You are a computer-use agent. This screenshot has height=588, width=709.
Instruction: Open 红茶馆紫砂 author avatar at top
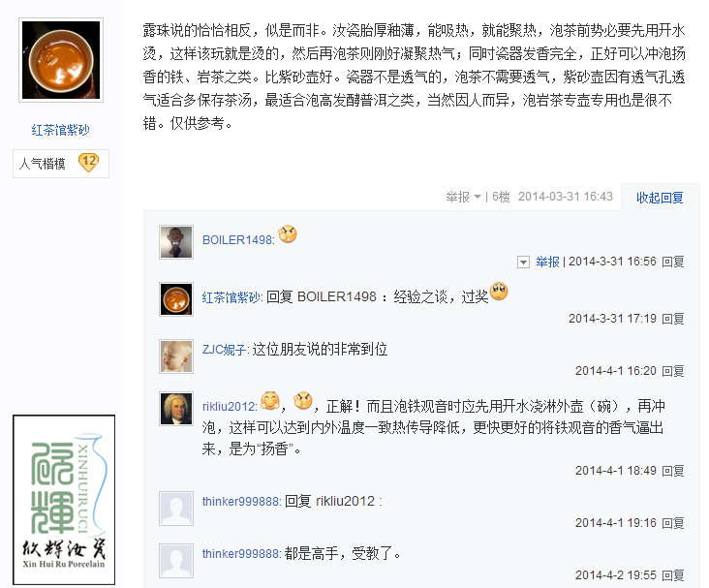point(61,60)
